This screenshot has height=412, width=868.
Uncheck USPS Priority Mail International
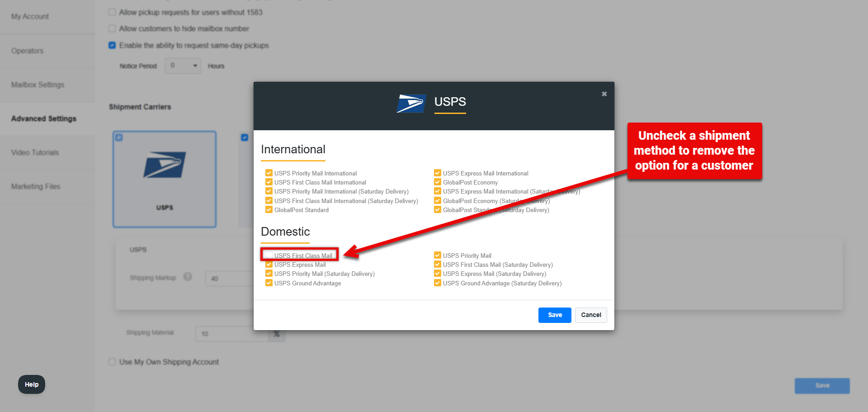(269, 173)
